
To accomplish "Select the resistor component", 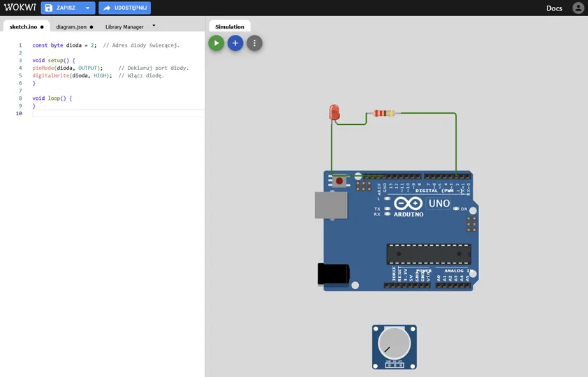I will click(x=384, y=113).
